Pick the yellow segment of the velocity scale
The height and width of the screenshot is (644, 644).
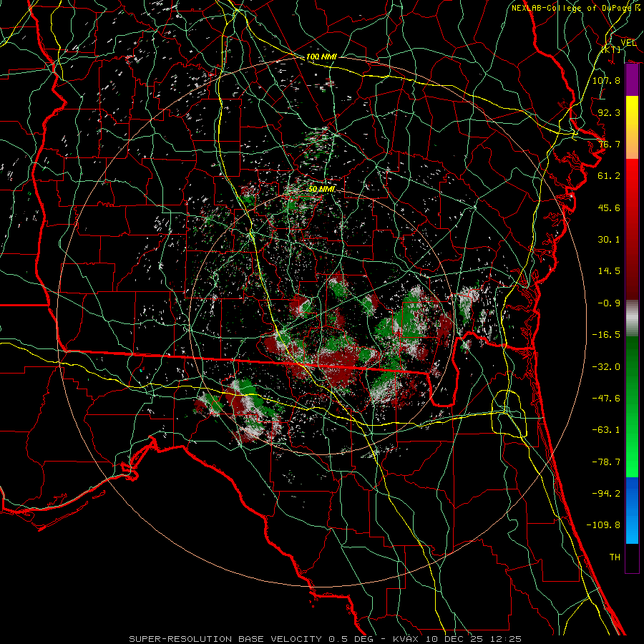(x=632, y=127)
